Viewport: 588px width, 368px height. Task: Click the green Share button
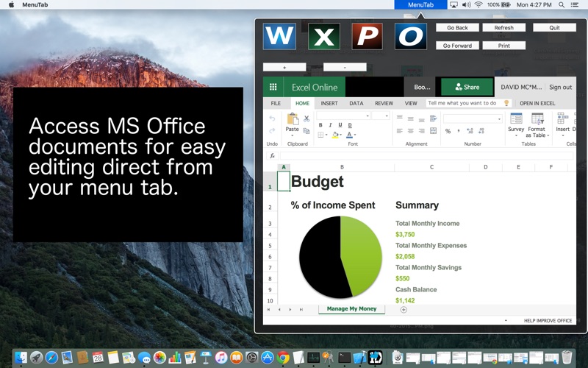point(467,87)
